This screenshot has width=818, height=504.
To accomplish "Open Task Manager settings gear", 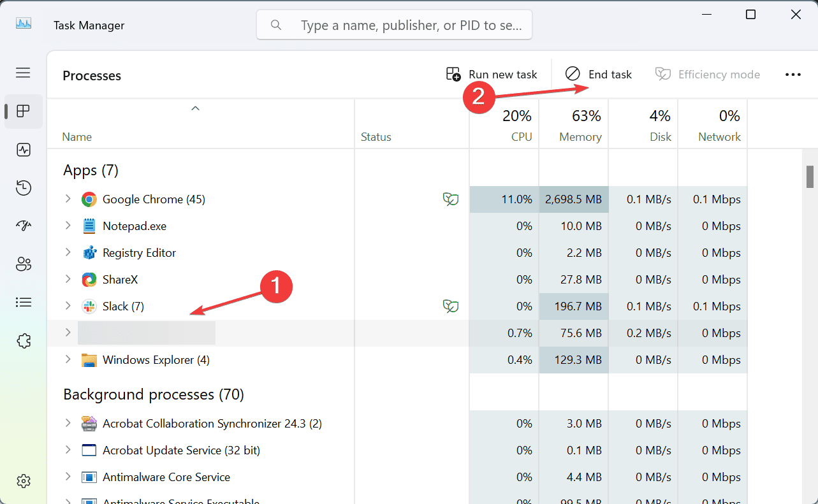I will (x=24, y=480).
